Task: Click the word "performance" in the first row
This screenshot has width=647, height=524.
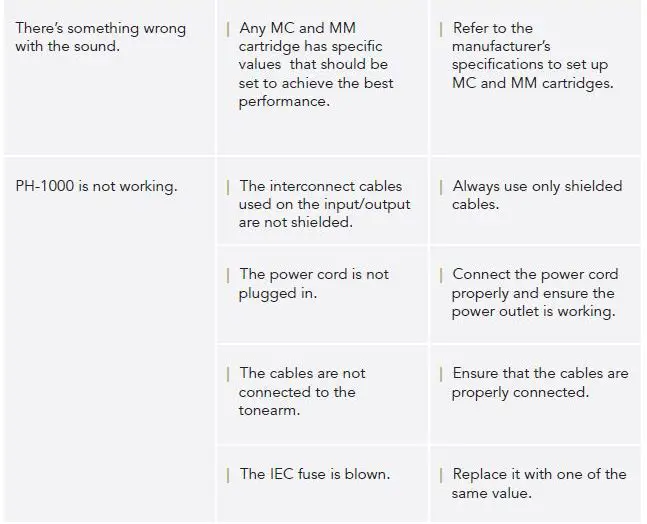Action: pyautogui.click(x=284, y=103)
